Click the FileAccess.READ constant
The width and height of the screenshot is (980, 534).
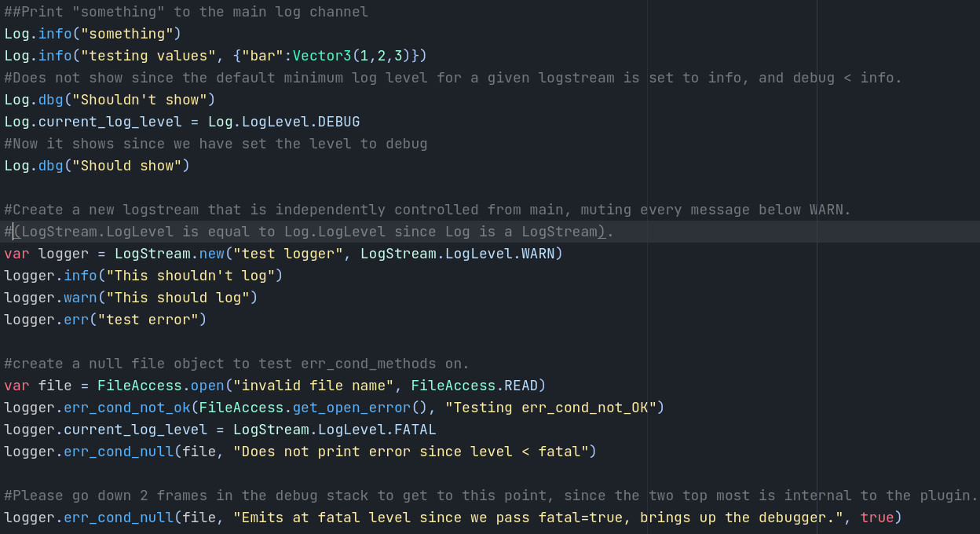(474, 386)
